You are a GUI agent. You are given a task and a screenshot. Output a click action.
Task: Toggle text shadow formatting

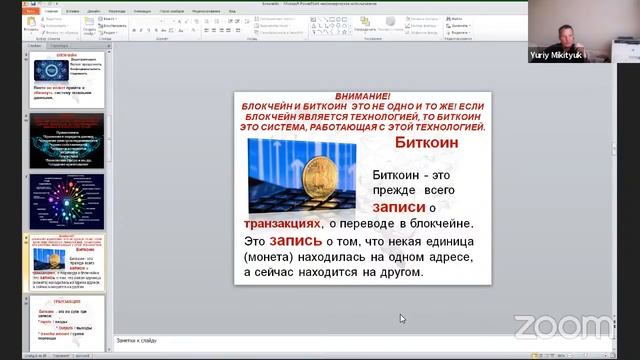[156, 31]
